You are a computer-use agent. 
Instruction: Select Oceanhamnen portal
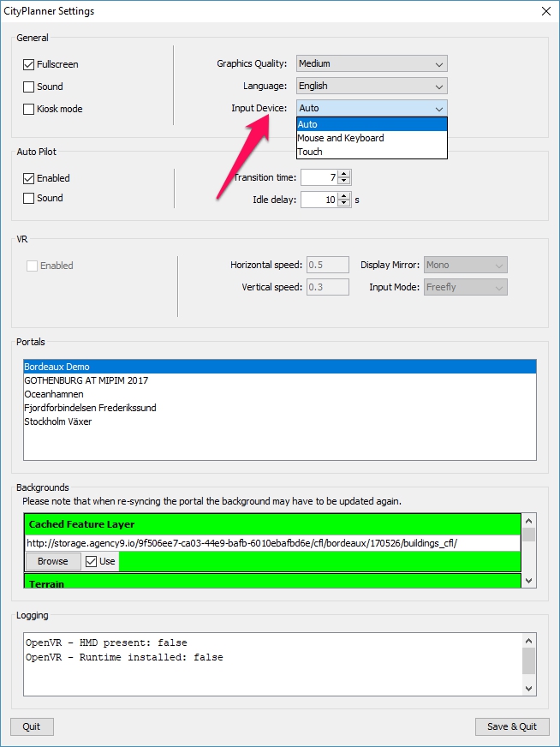pyautogui.click(x=280, y=394)
